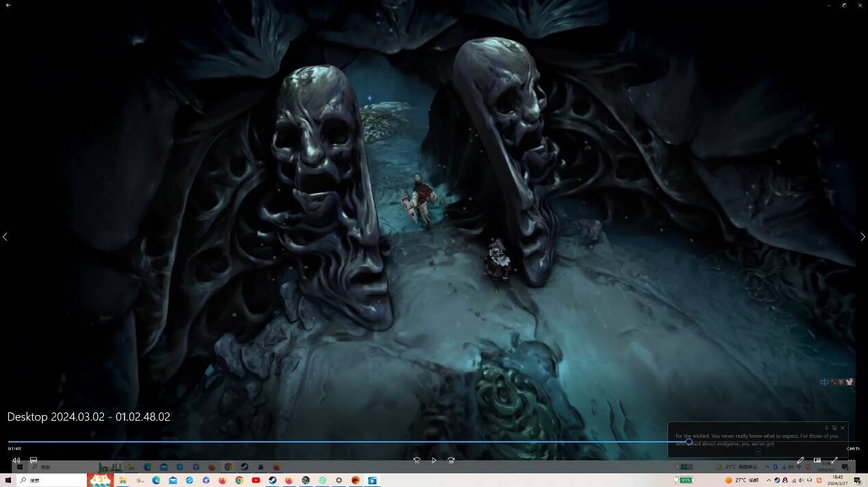The width and height of the screenshot is (868, 487).
Task: Open the Internet Explorer taskbar icon
Action: coord(190,480)
